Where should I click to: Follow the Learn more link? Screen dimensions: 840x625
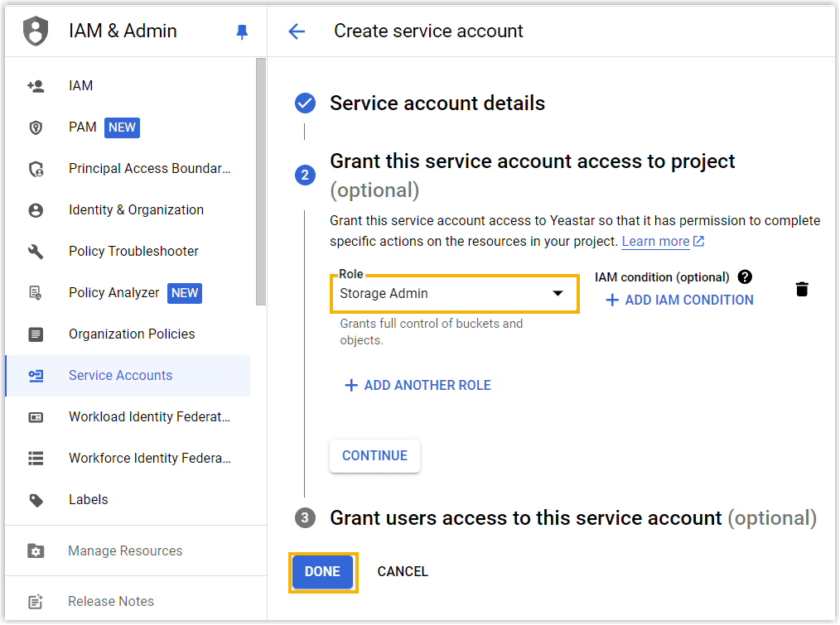[x=657, y=241]
